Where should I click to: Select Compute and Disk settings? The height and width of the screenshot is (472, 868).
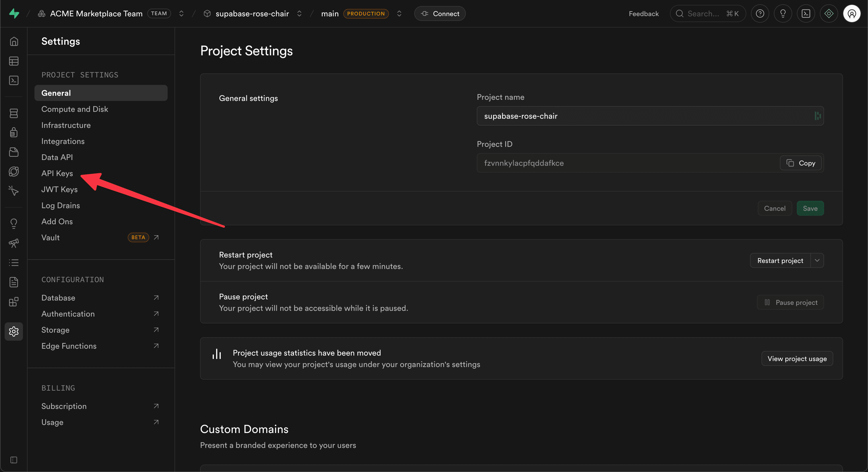(x=75, y=109)
